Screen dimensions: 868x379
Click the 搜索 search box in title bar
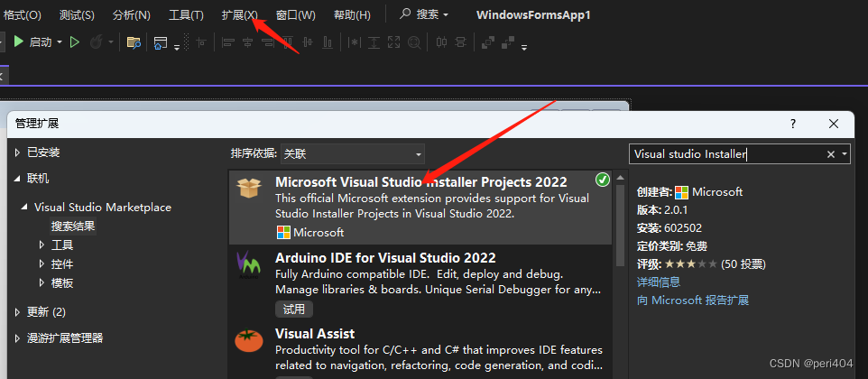(x=425, y=15)
